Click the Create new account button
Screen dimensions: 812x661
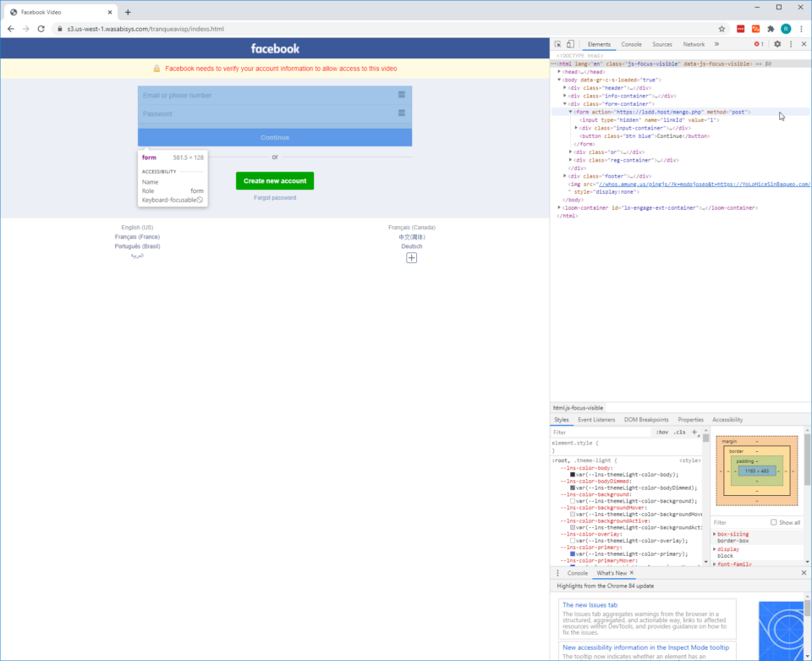pos(275,180)
